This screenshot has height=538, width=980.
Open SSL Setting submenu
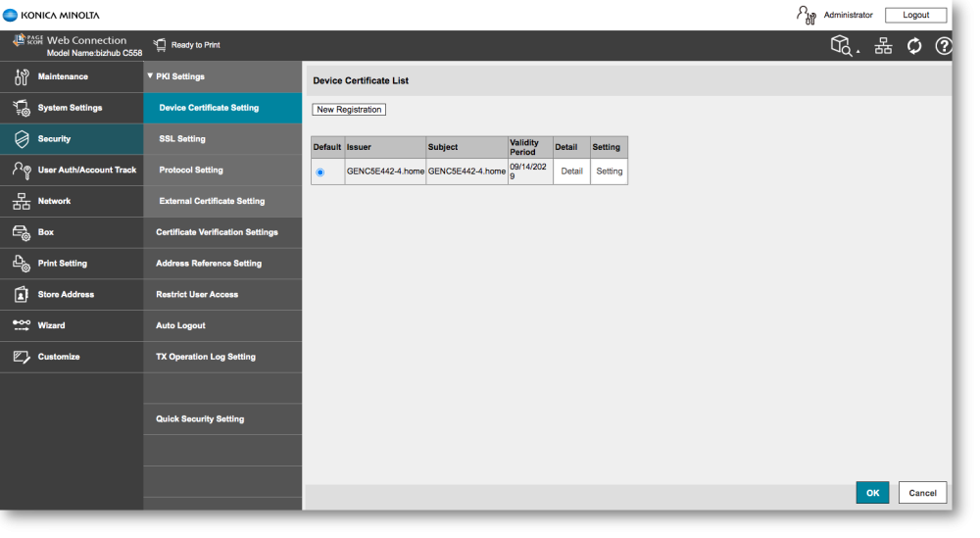(222, 139)
